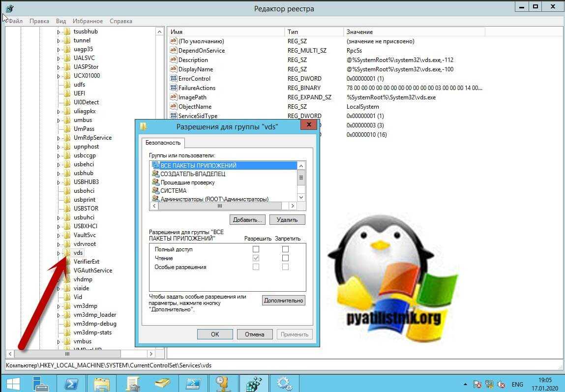Expand the vds tree node arrow
The width and height of the screenshot is (565, 392).
pos(59,253)
